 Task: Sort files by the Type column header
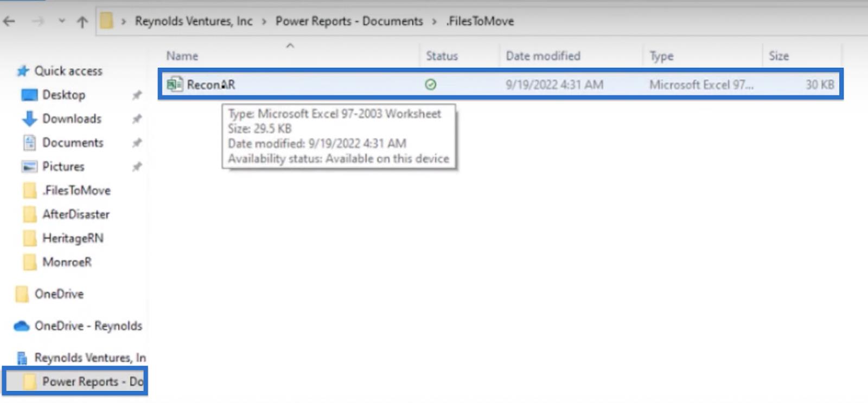tap(661, 56)
